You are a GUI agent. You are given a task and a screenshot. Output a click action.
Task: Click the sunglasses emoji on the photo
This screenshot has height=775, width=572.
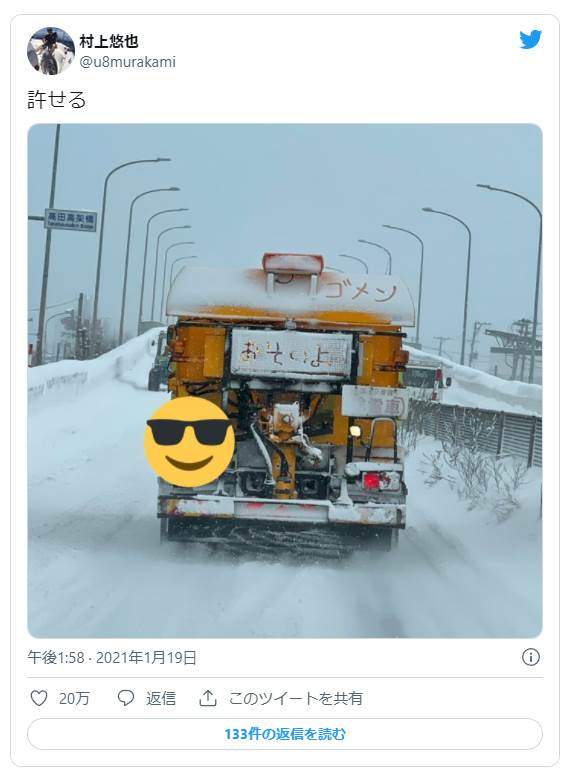pyautogui.click(x=190, y=442)
